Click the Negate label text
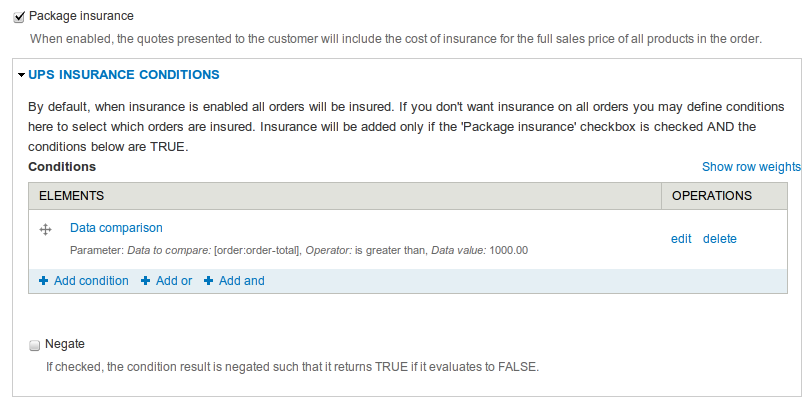The height and width of the screenshot is (405, 810). (x=65, y=344)
